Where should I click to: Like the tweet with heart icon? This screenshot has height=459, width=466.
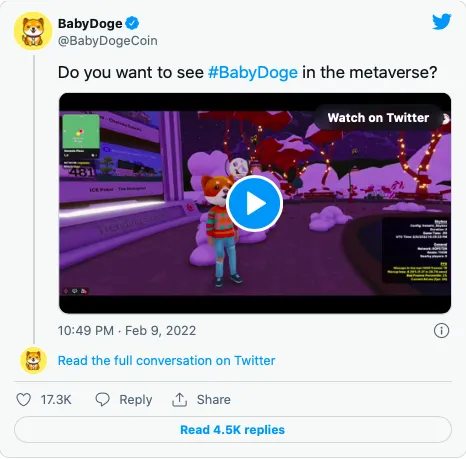pyautogui.click(x=24, y=399)
